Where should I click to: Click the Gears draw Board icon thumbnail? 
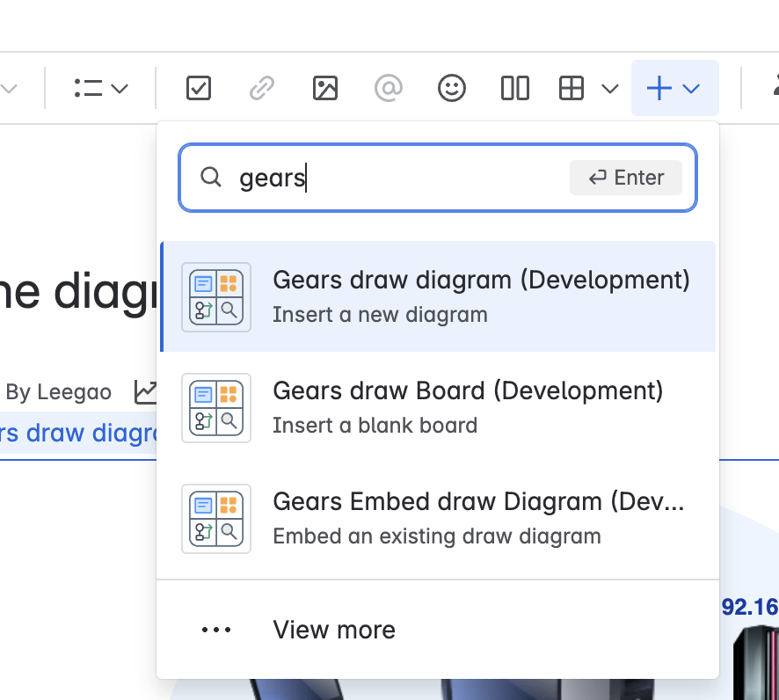(216, 408)
